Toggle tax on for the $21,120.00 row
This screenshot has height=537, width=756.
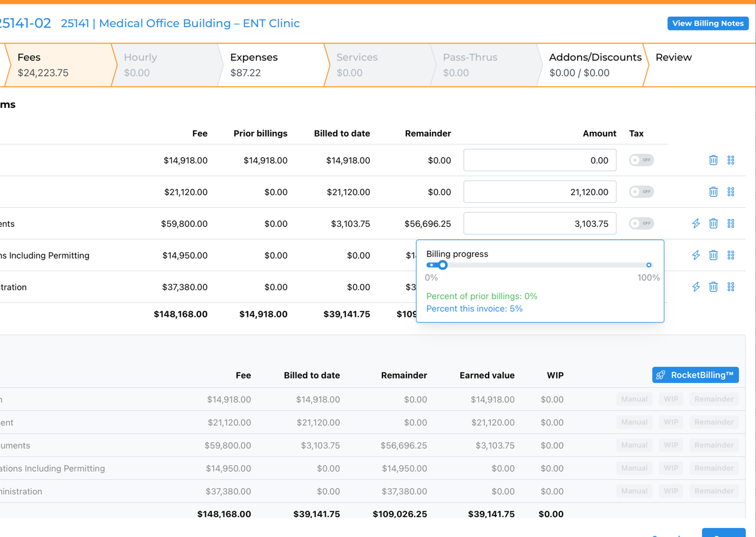[x=641, y=192]
